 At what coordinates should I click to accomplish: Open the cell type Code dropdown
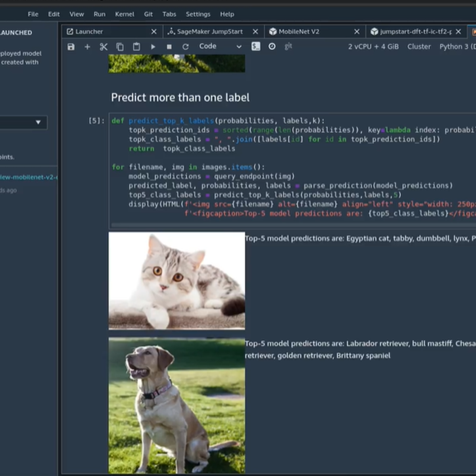220,46
